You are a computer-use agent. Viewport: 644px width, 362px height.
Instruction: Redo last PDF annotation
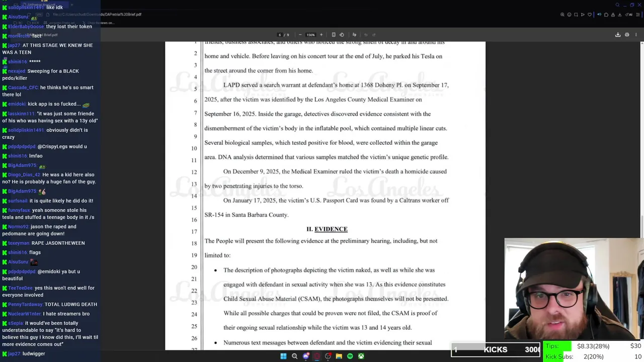(374, 35)
